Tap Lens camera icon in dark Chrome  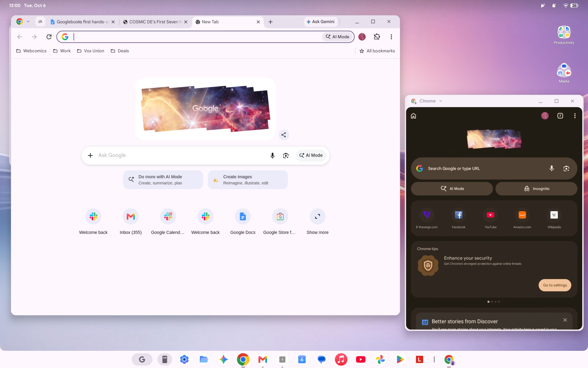tap(566, 168)
